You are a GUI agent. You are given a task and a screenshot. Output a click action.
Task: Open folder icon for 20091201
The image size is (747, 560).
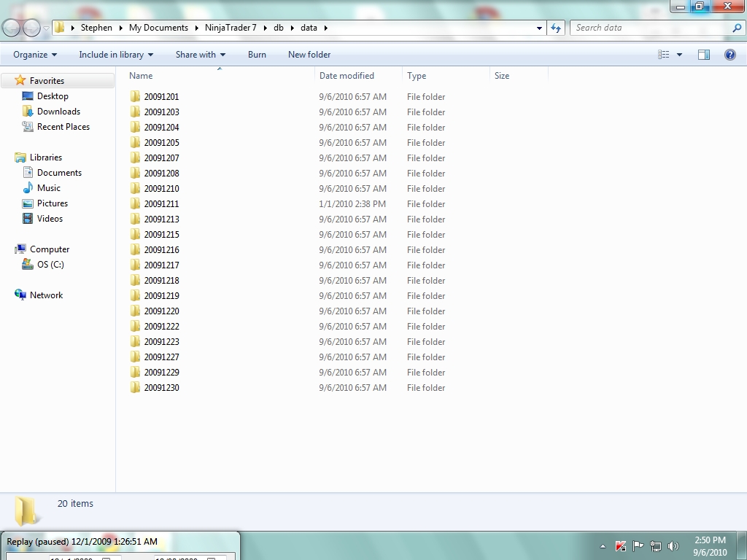(135, 97)
